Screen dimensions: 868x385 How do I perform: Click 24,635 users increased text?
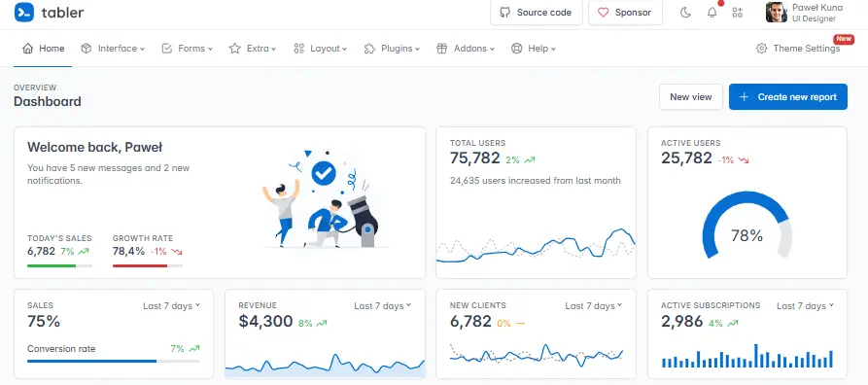tap(536, 181)
